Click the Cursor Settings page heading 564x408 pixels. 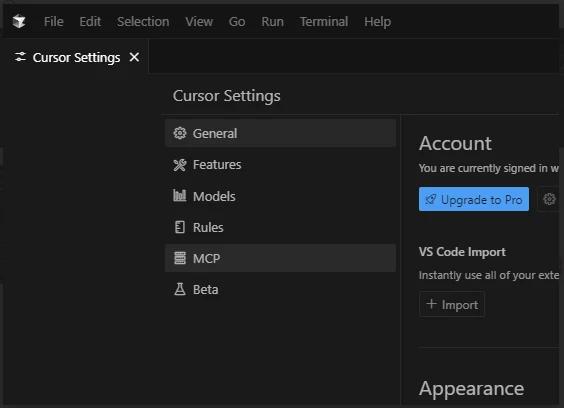[x=227, y=96]
